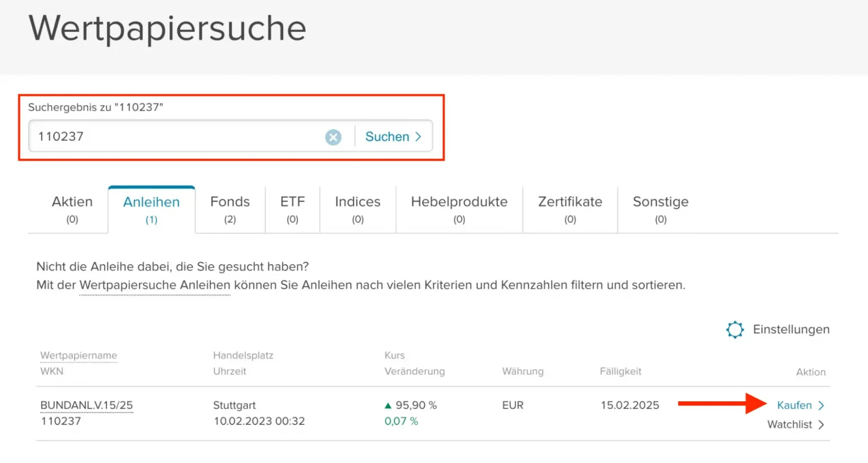Open the Fonds tab

229,209
